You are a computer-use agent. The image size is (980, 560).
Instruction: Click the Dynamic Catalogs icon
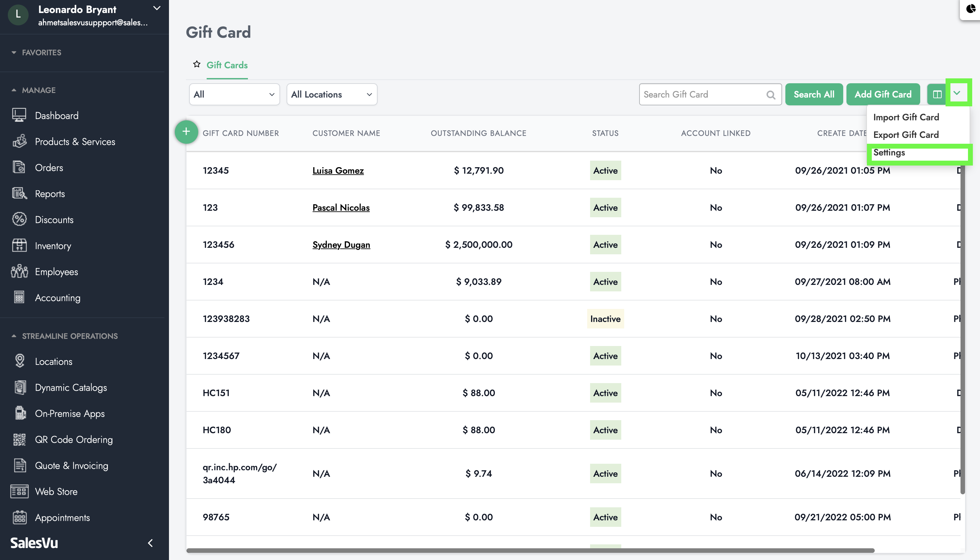20,387
